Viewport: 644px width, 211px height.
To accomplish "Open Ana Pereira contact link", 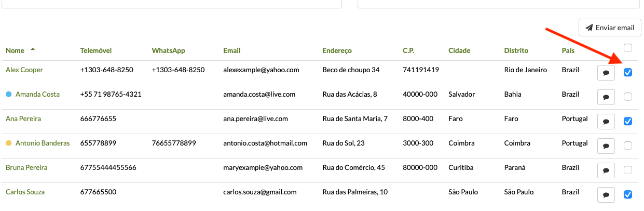I will (23, 119).
